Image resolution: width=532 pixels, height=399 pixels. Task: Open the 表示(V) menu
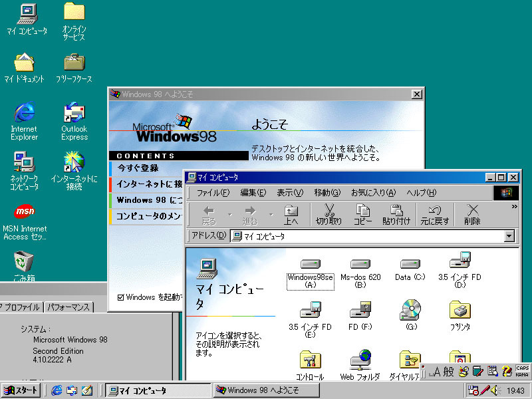tap(289, 193)
